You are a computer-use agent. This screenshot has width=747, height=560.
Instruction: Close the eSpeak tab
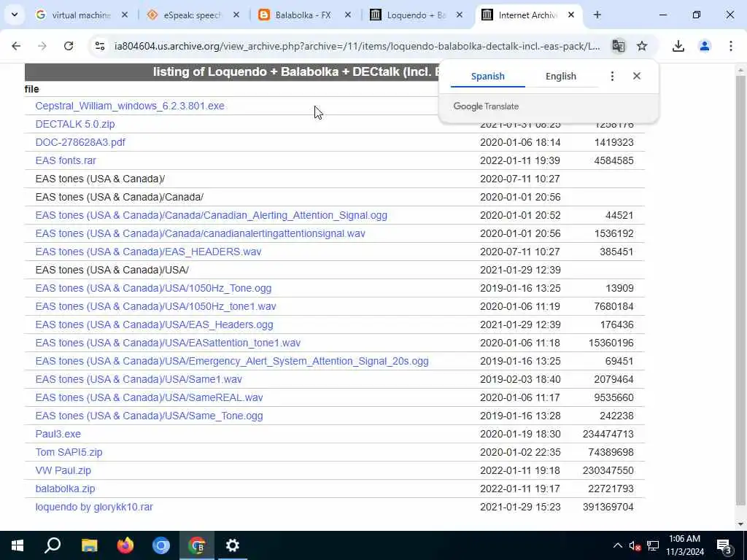click(x=236, y=15)
